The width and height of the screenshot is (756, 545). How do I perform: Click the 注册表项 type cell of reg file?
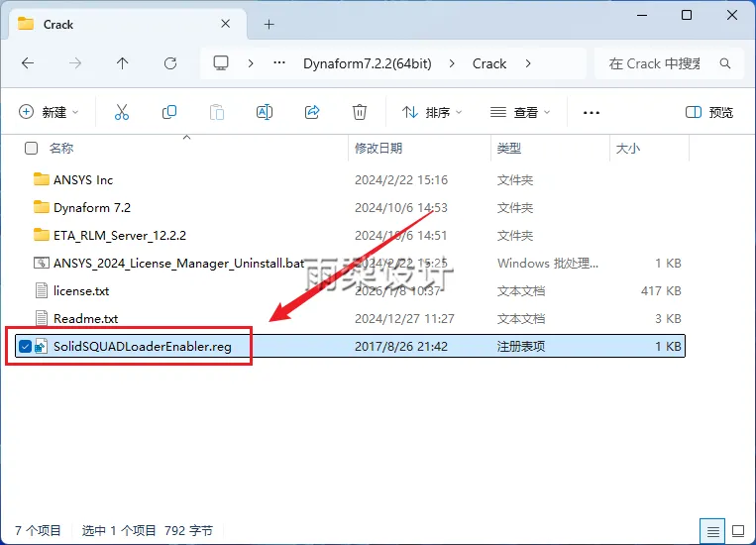pyautogui.click(x=521, y=346)
